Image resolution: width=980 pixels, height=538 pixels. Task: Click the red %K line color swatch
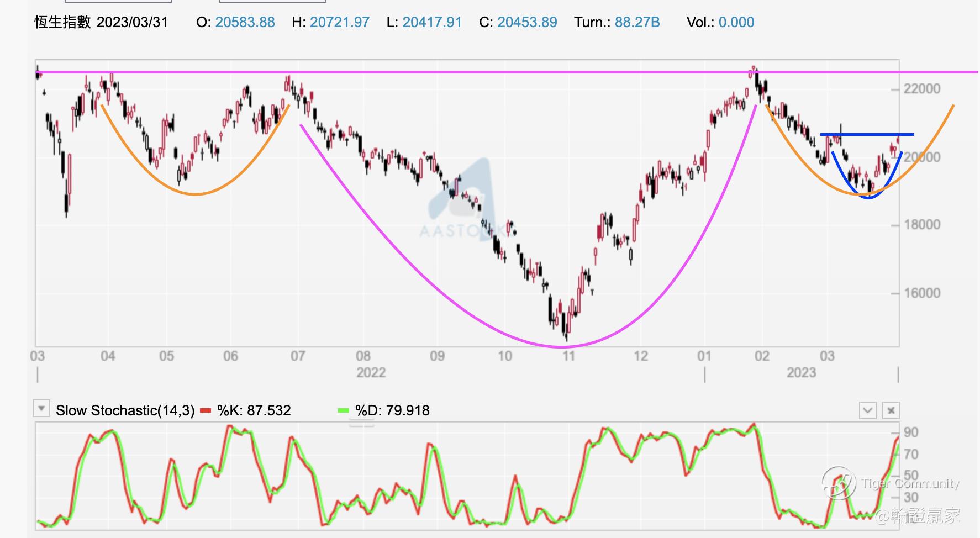click(206, 410)
